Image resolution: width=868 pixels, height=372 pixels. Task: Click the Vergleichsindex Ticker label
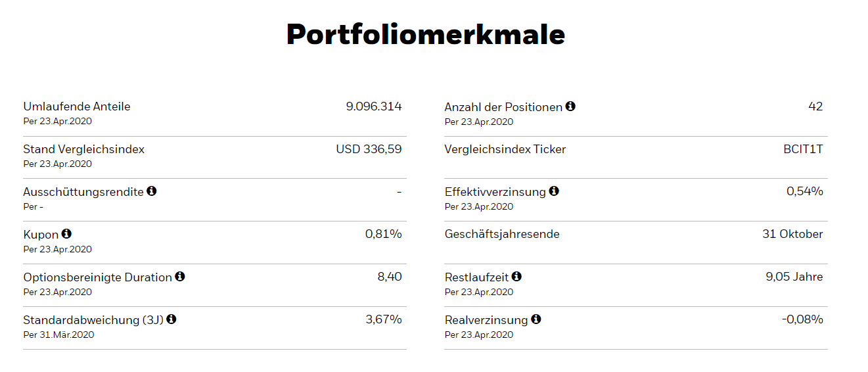click(x=505, y=149)
